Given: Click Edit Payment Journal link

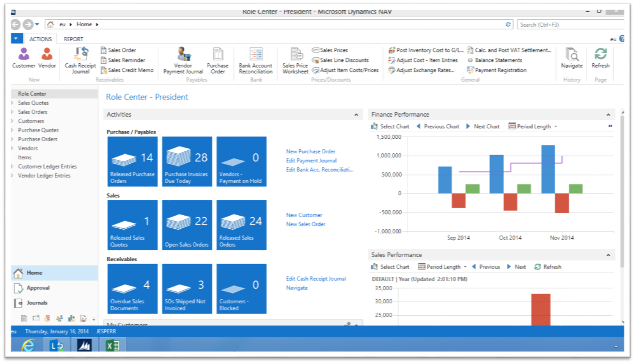Looking at the screenshot, I should [x=311, y=161].
